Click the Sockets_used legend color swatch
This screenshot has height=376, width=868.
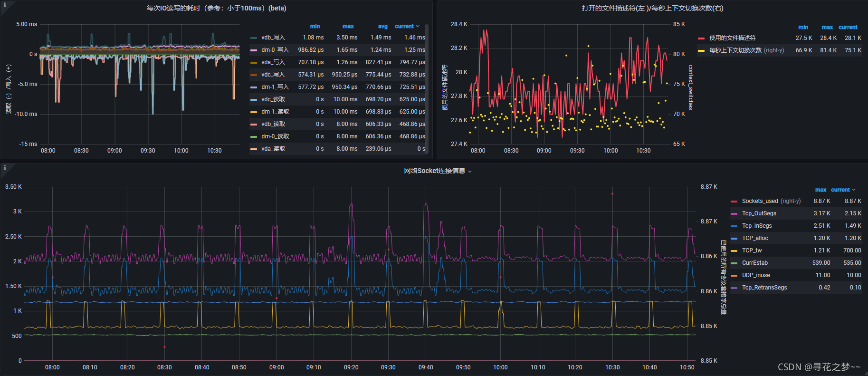(x=734, y=201)
